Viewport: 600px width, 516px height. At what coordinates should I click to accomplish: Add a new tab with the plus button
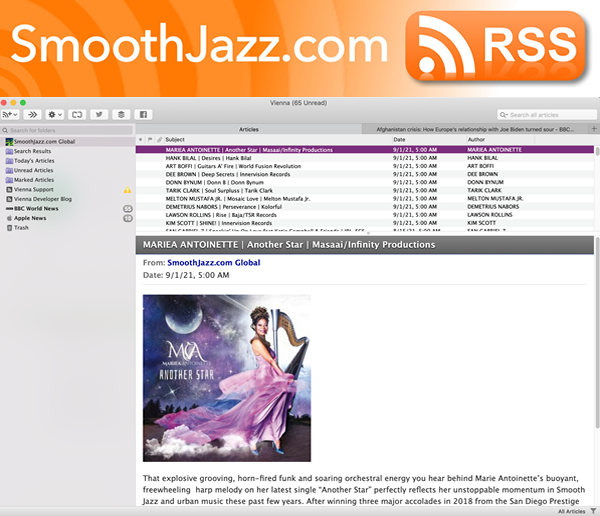coord(594,129)
